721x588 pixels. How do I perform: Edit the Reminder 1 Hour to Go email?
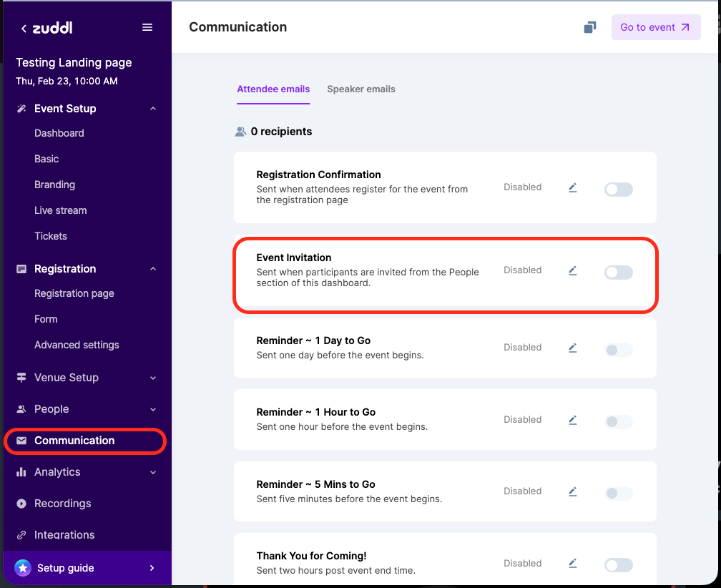572,420
